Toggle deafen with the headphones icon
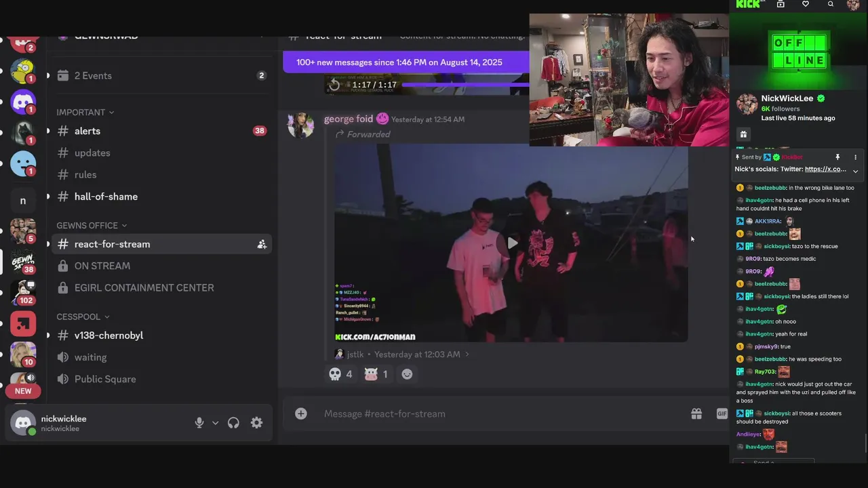This screenshot has width=868, height=488. (233, 423)
